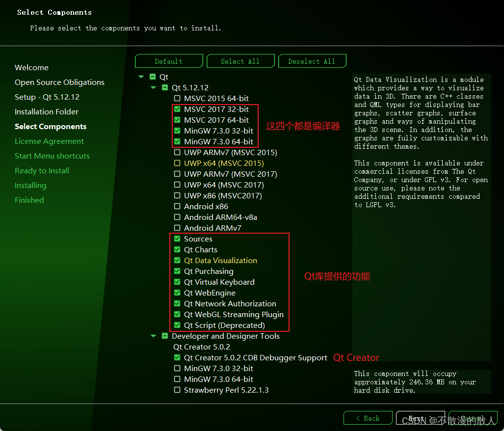504x431 pixels.
Task: Check UWP ARMv7 (MSVC 2015) checkbox
Action: (177, 152)
